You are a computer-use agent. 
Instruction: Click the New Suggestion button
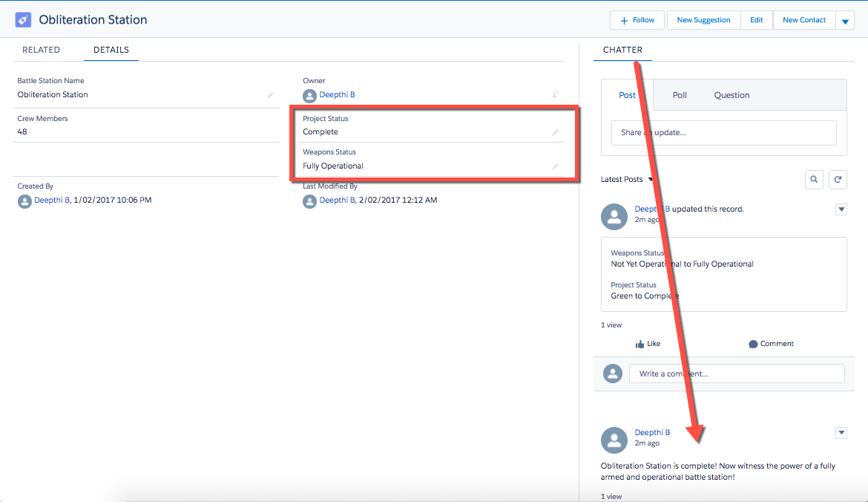(x=703, y=21)
